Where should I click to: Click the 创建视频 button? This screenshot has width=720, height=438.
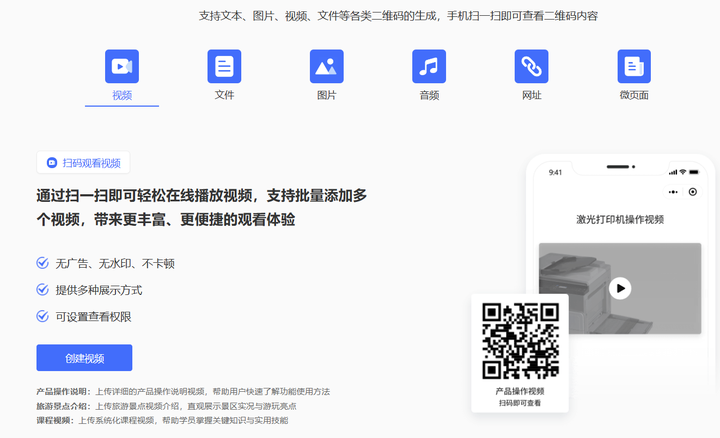84,358
